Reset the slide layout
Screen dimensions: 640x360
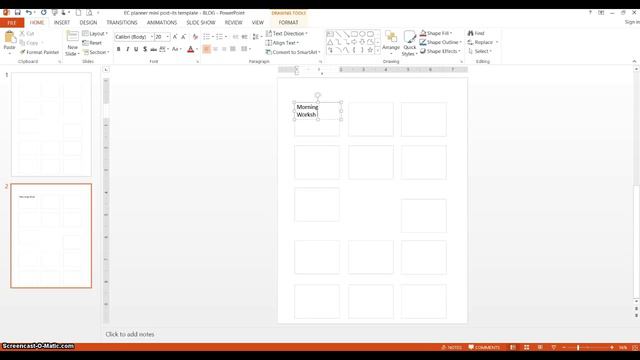(x=92, y=43)
